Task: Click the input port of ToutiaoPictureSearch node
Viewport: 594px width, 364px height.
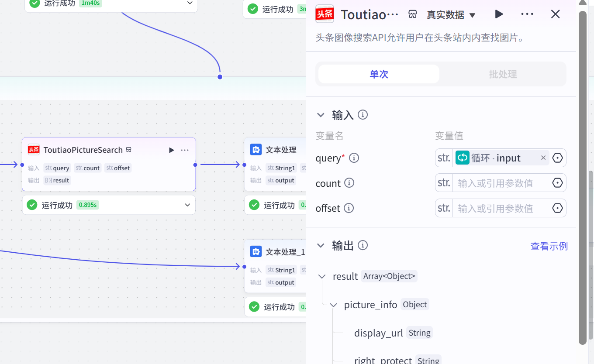Action: 22,165
